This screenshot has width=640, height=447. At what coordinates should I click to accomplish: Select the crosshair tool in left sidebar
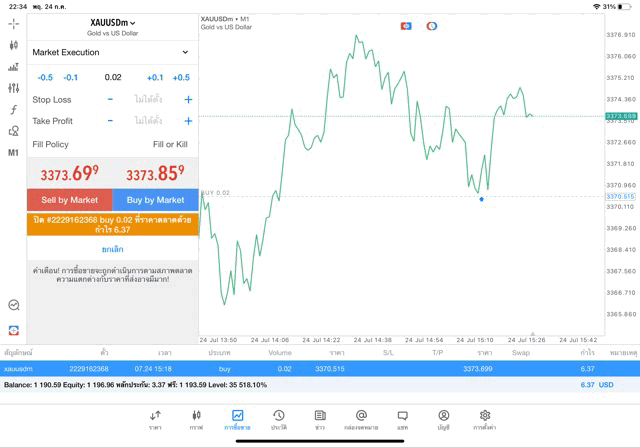click(x=13, y=23)
